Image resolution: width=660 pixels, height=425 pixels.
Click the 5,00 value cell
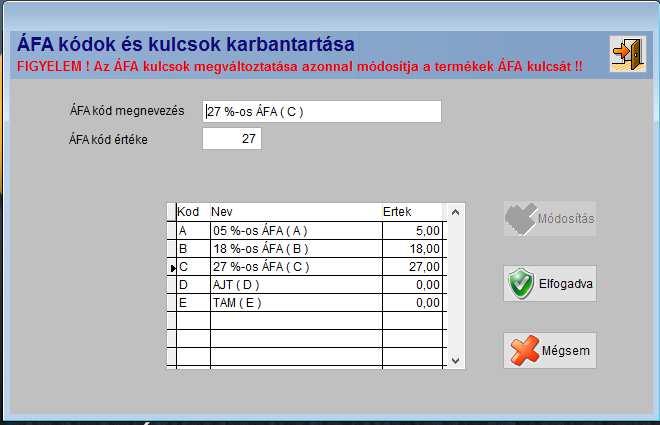click(412, 231)
